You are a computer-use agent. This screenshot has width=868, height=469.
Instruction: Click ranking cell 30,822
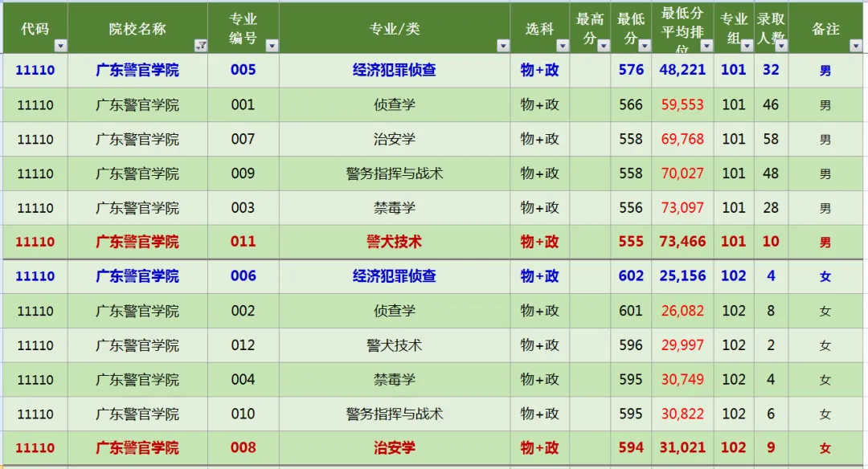(x=682, y=414)
